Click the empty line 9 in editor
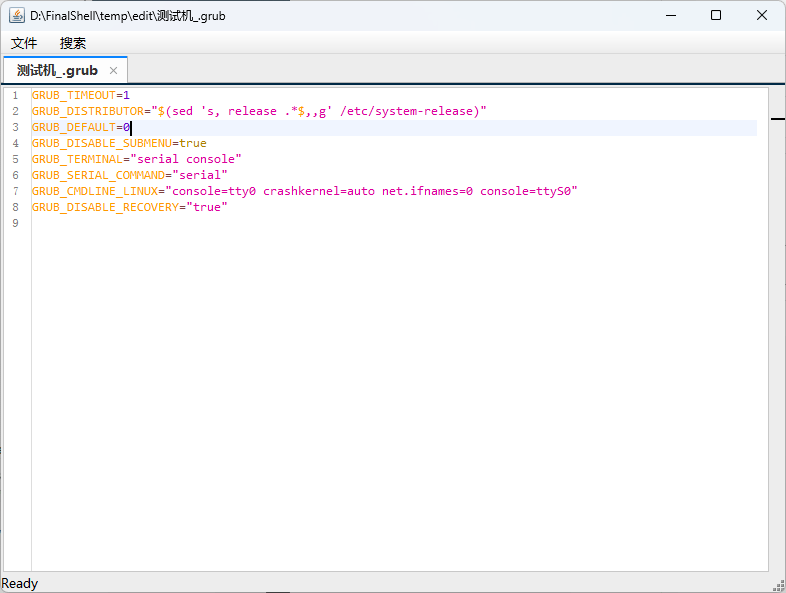Image resolution: width=786 pixels, height=593 pixels. point(200,223)
